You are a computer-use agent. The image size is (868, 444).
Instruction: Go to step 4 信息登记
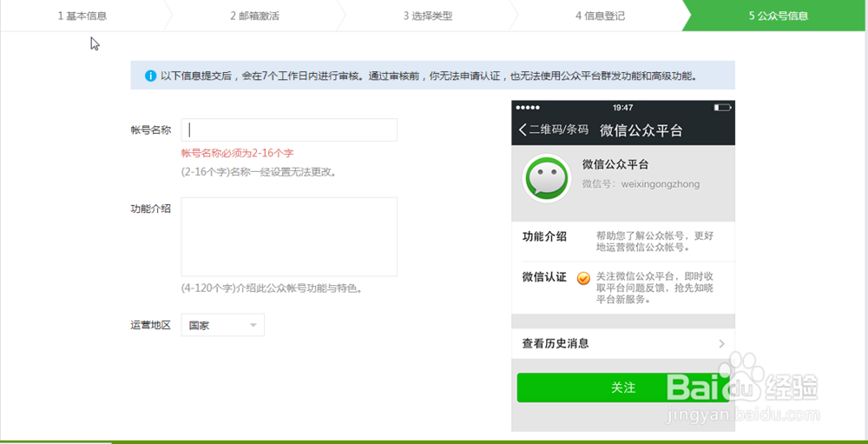(x=600, y=17)
